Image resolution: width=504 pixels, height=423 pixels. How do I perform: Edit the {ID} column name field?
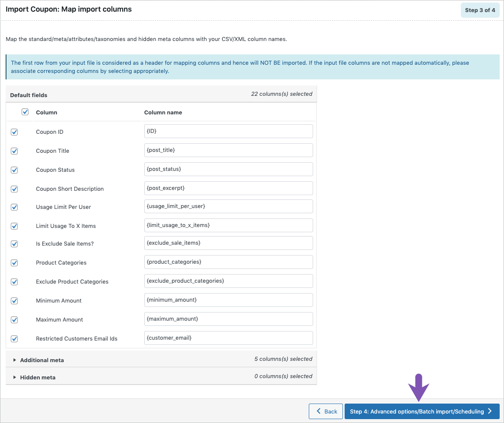point(228,131)
